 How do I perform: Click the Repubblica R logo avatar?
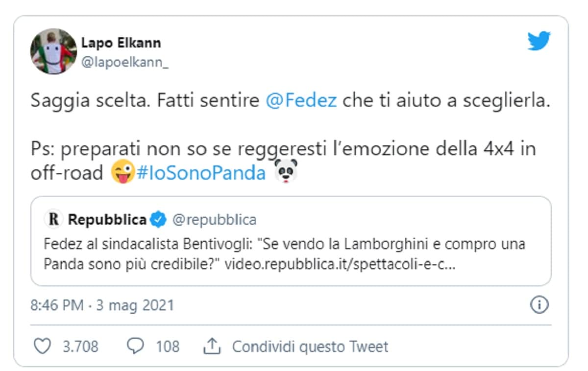tap(53, 220)
